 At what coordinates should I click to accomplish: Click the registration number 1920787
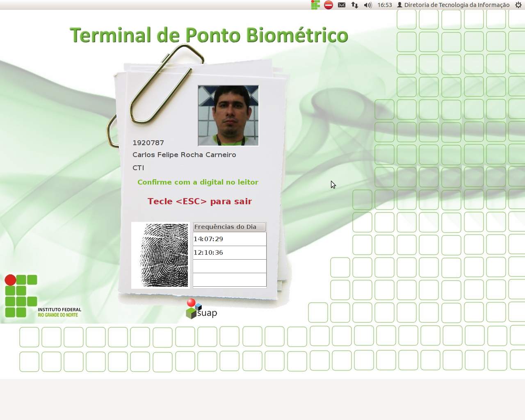click(148, 143)
